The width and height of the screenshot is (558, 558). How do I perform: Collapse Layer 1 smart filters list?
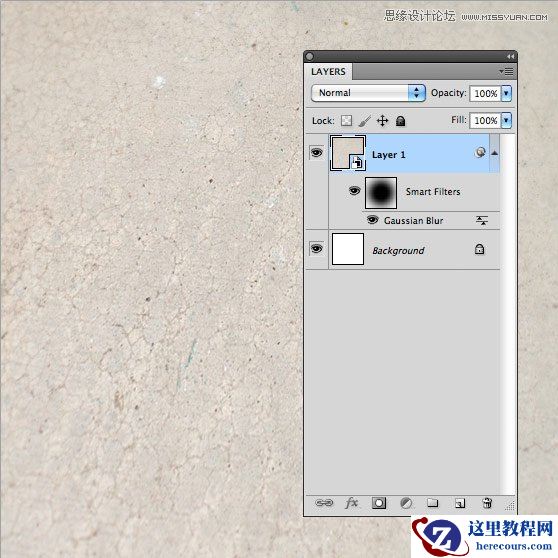[x=494, y=153]
